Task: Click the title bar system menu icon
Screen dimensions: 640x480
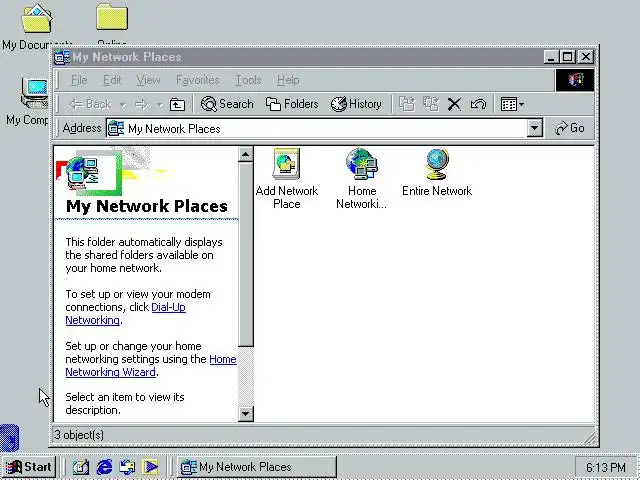Action: [x=62, y=57]
